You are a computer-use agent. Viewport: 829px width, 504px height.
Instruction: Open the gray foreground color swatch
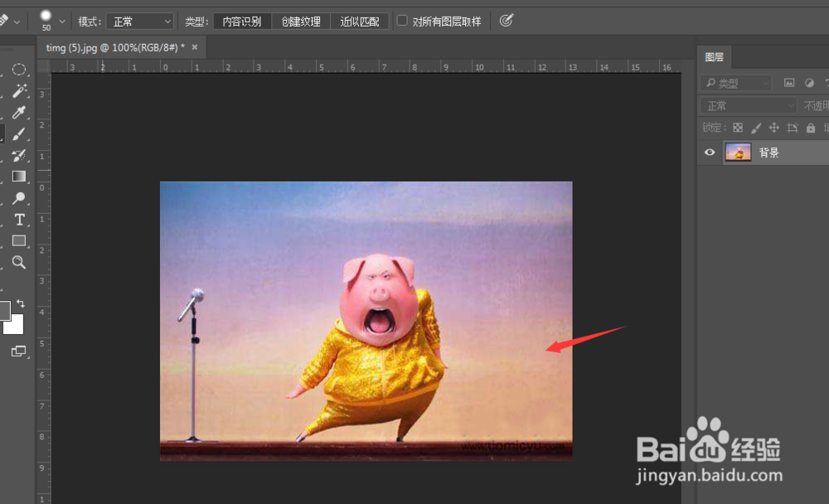click(4, 310)
